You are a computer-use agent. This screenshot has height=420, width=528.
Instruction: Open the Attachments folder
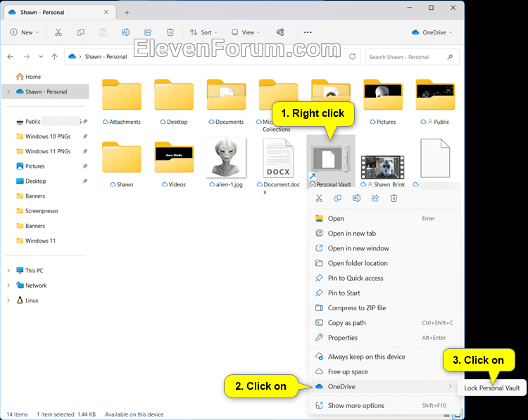pyautogui.click(x=122, y=101)
